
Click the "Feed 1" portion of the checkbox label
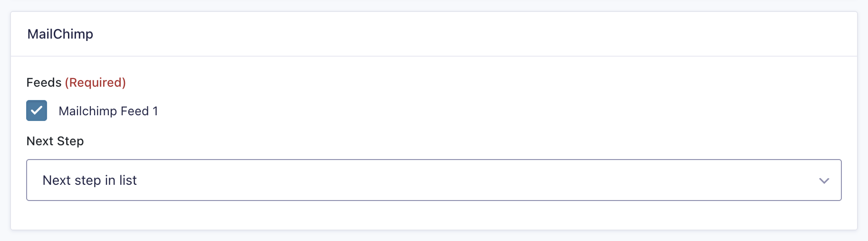click(139, 111)
